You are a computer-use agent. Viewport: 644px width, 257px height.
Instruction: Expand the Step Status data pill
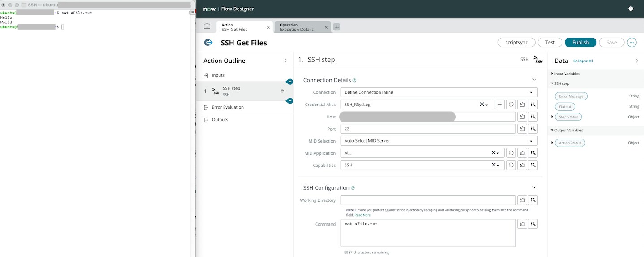(x=552, y=117)
